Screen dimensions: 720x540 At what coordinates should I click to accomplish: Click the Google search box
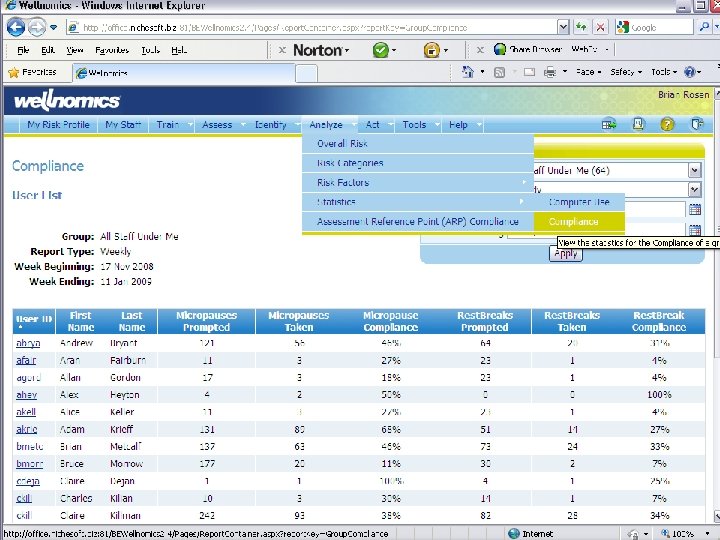click(x=654, y=28)
